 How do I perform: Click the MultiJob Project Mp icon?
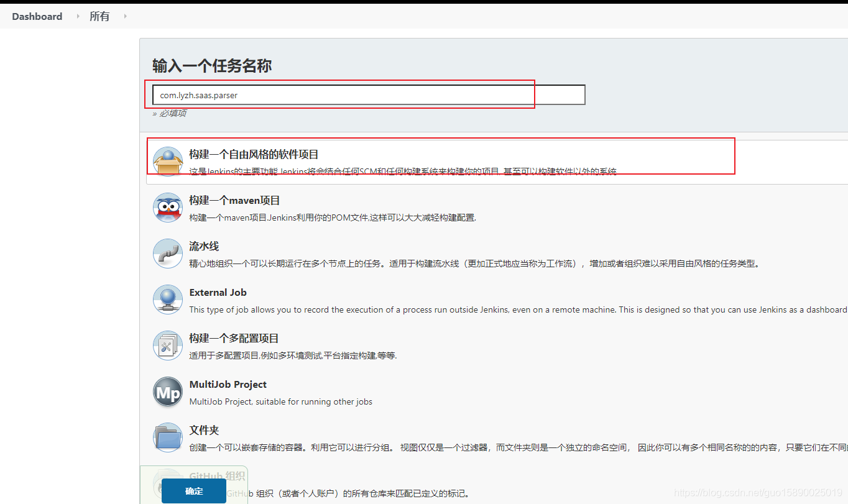(168, 392)
